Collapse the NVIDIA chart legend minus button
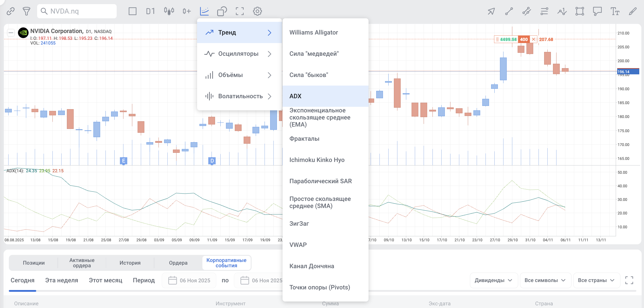Viewport: 644px width, 308px height. click(x=11, y=32)
